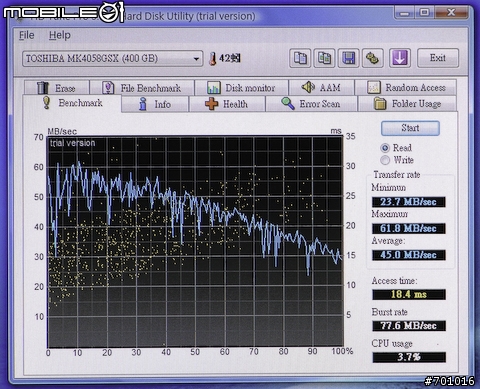Viewport: 480px width, 389px height.
Task: Click the benchmark graph area
Action: click(x=195, y=242)
